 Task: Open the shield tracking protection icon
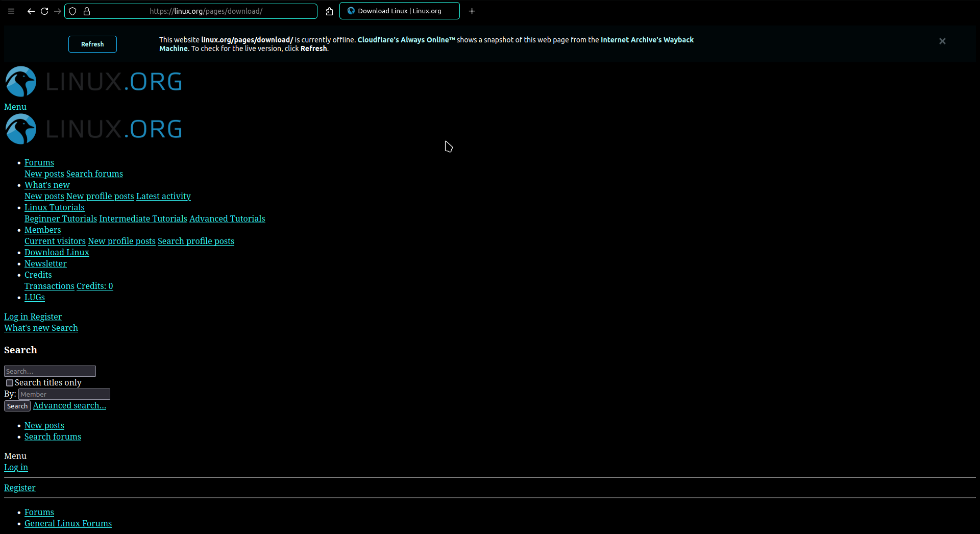click(x=72, y=11)
